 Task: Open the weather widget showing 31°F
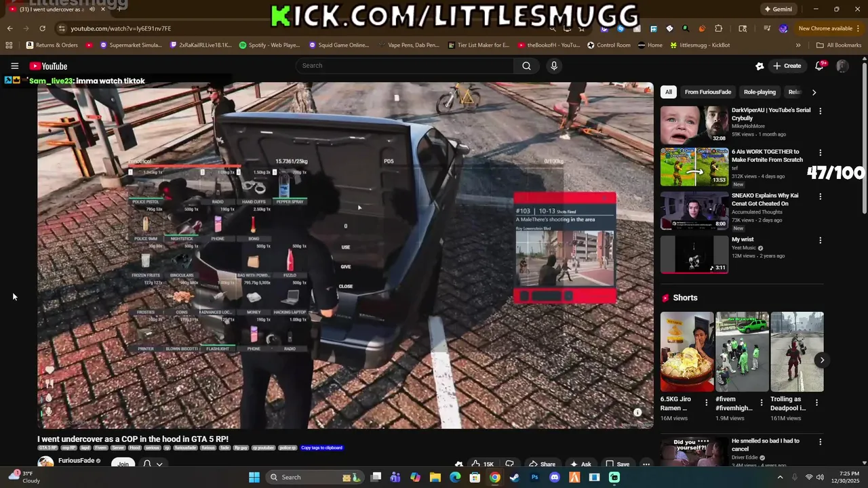click(24, 477)
